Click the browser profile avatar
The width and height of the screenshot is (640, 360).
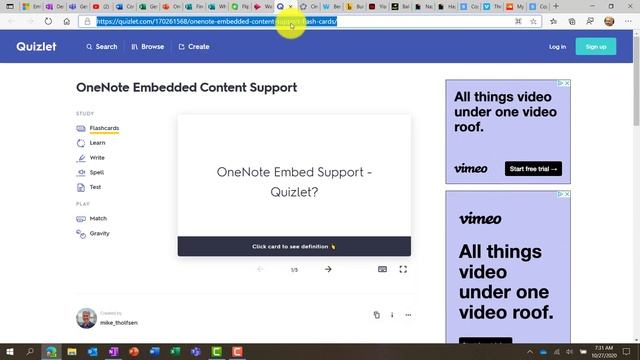tap(609, 21)
